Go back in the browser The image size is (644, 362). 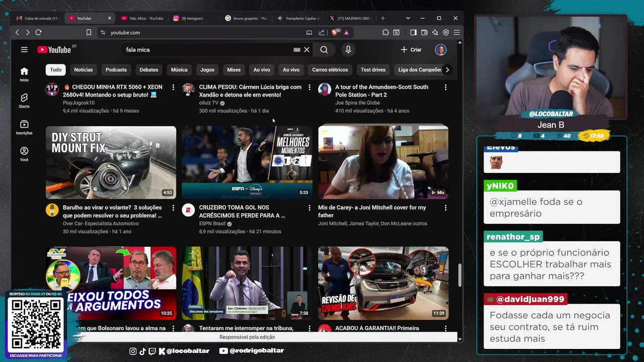[x=17, y=32]
